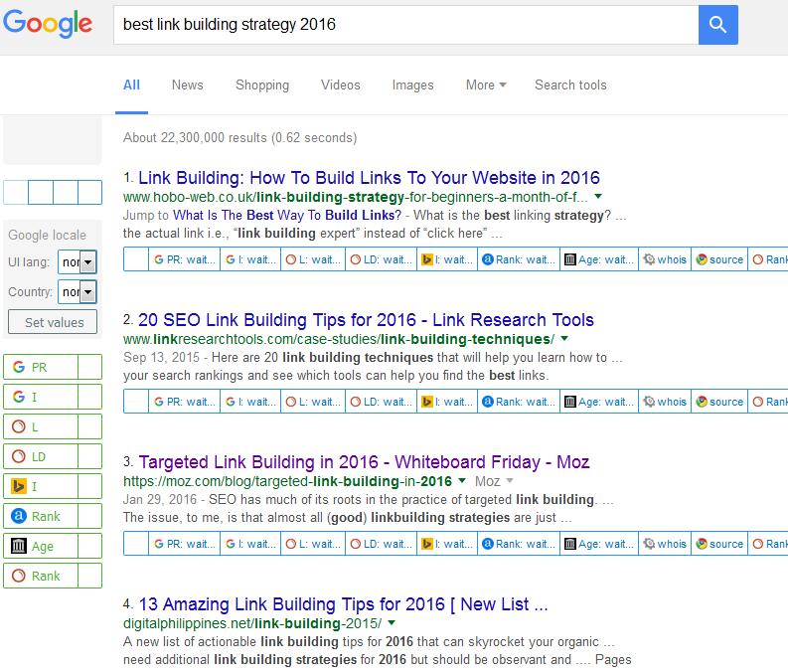The width and height of the screenshot is (788, 672).
Task: Toggle box next to sidebar Alexa Rank
Action: point(90,516)
